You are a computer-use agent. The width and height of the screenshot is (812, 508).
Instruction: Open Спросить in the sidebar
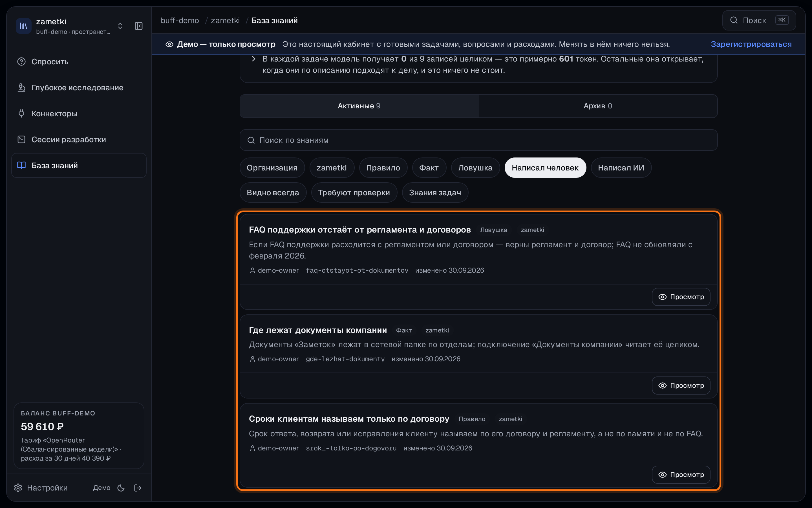click(x=79, y=62)
